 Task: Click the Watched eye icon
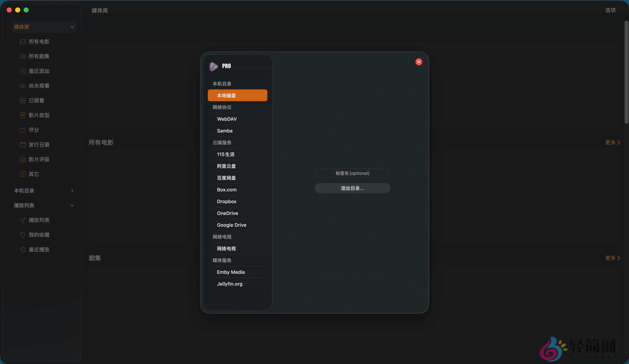[22, 100]
